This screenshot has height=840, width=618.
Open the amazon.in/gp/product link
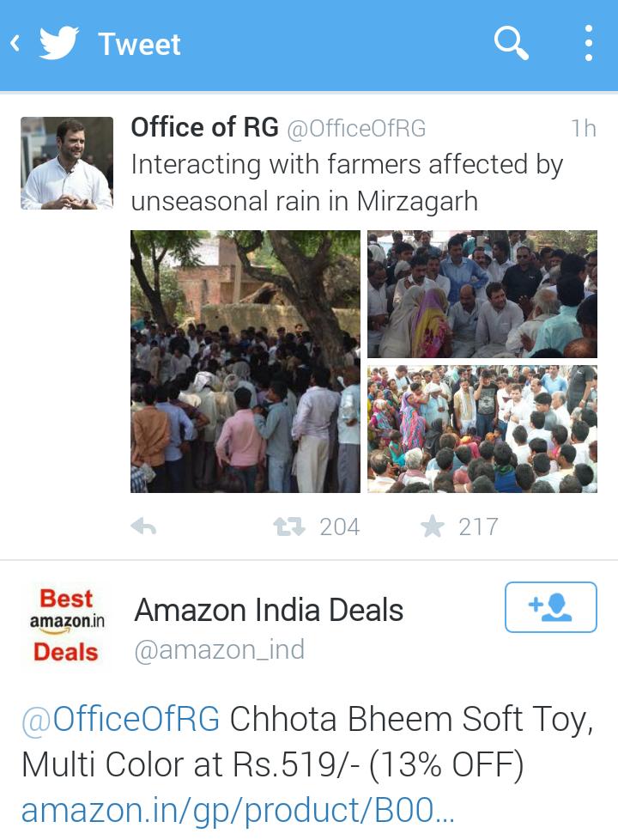click(237, 811)
